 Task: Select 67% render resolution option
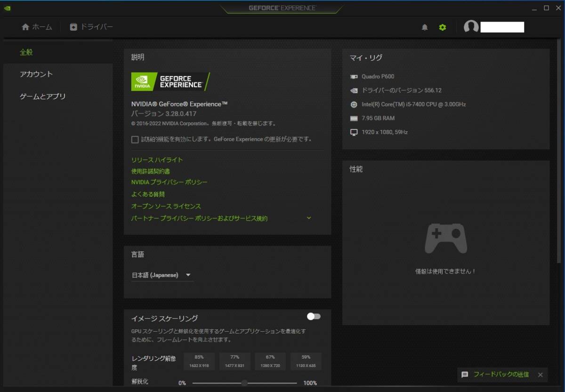(x=270, y=361)
